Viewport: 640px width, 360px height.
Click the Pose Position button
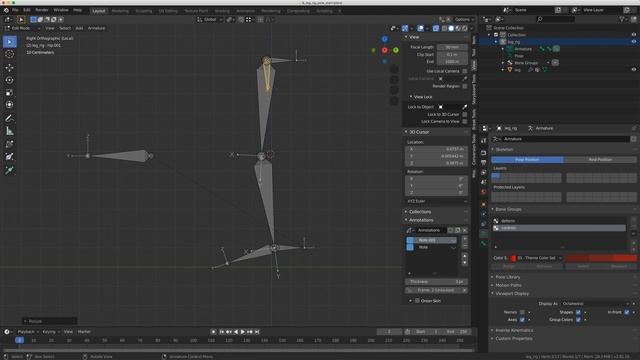click(527, 160)
